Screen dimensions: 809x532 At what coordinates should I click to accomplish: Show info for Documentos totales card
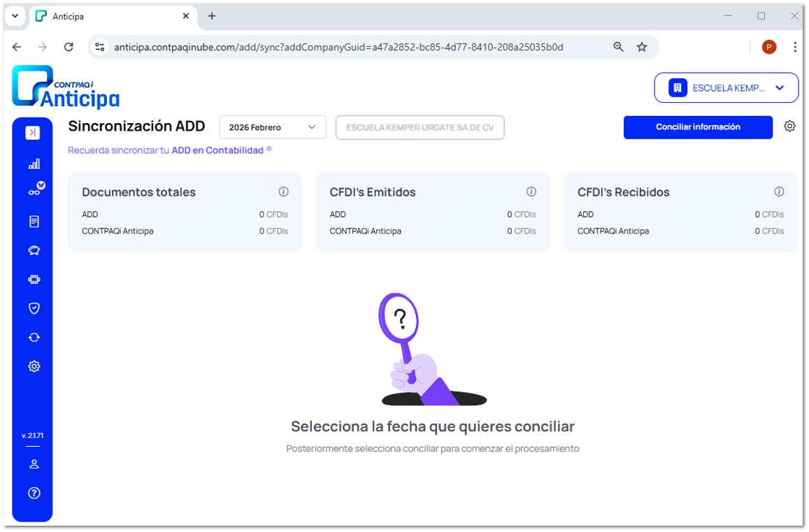[283, 192]
